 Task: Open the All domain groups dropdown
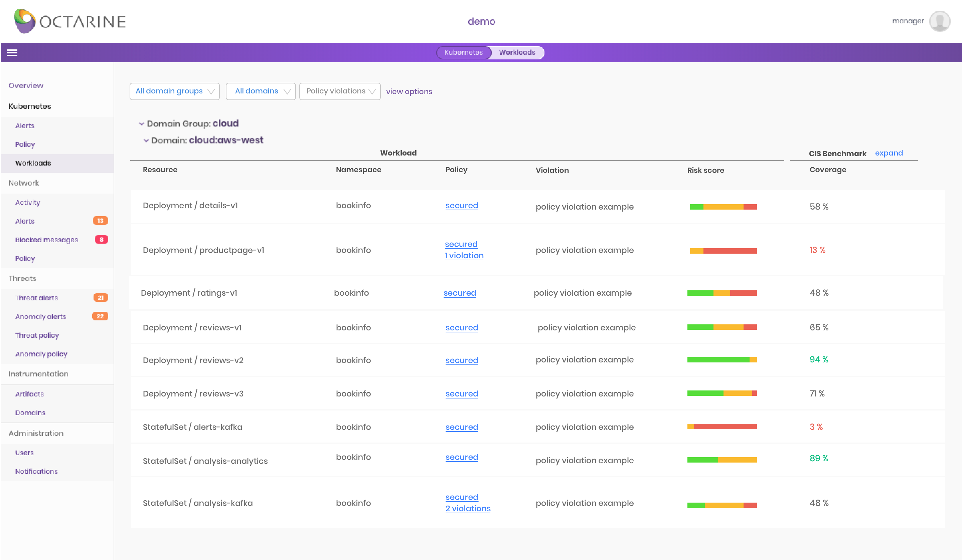[x=174, y=91]
